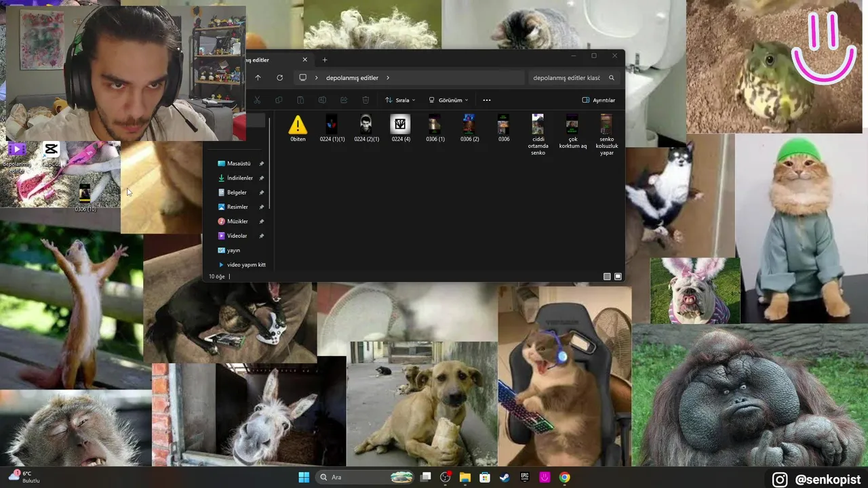Open File Explorer from the taskbar
The width and height of the screenshot is (868, 488).
465,477
